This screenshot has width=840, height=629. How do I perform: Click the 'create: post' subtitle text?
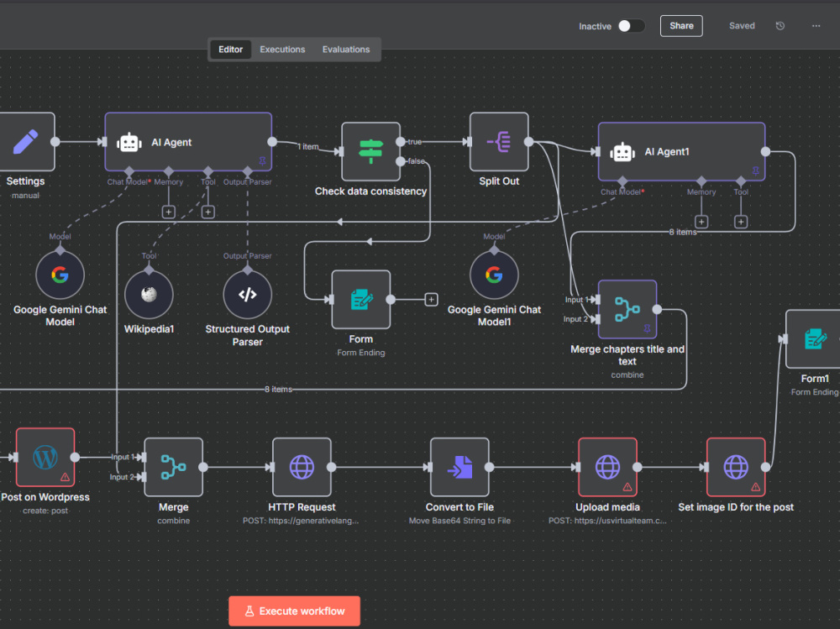tap(45, 511)
